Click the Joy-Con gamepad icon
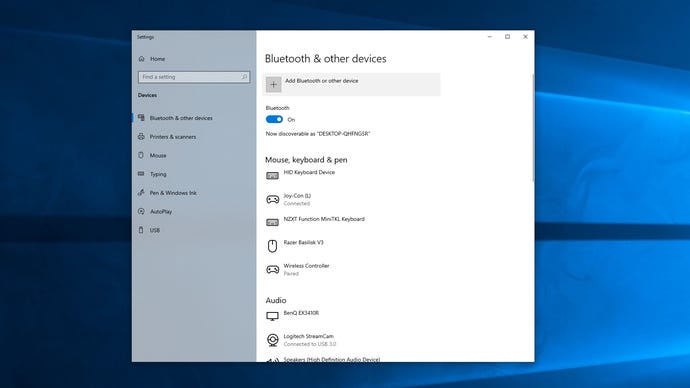690x388 pixels. 272,199
